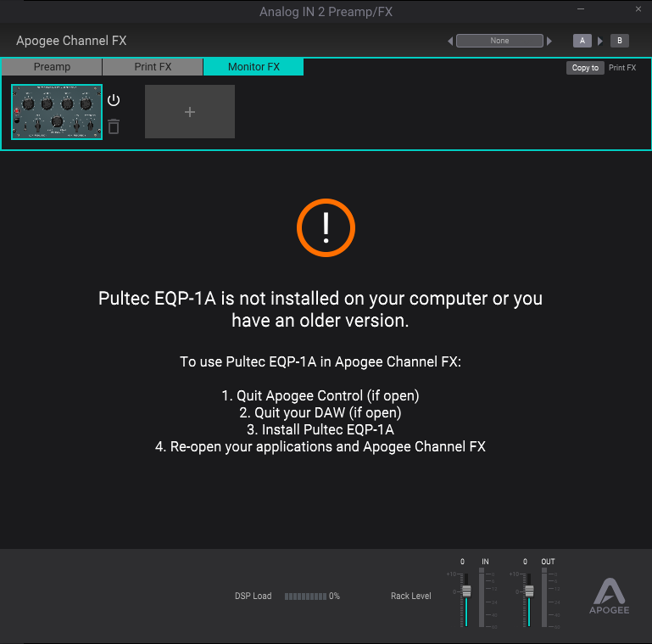Adjust the OUT rack level fader
Viewport: 652px width, 644px height.
529,591
